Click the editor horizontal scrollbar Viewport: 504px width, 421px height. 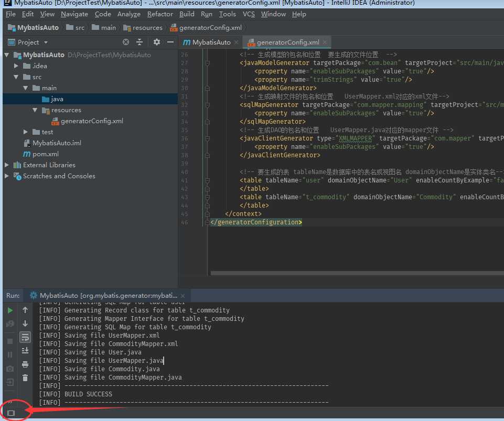coord(357,273)
